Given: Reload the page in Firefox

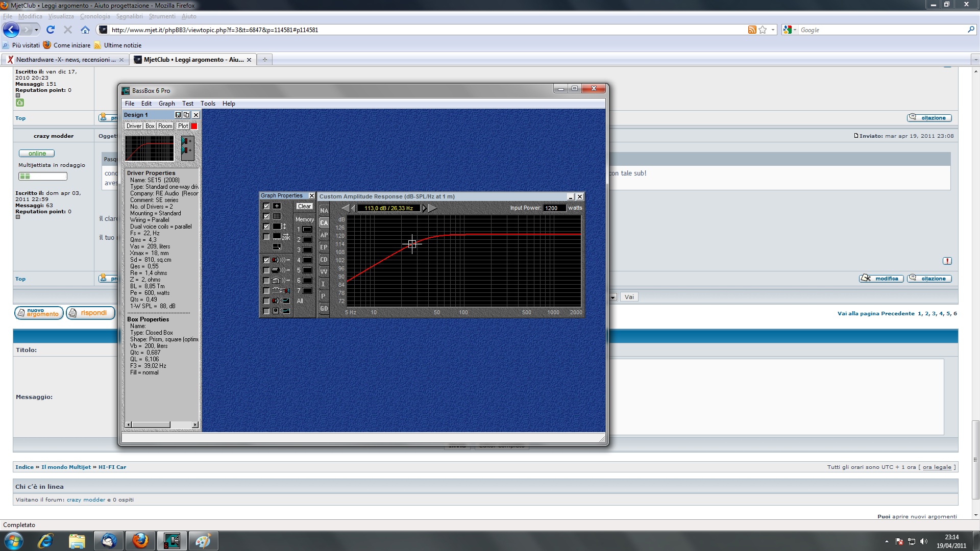Looking at the screenshot, I should point(51,30).
